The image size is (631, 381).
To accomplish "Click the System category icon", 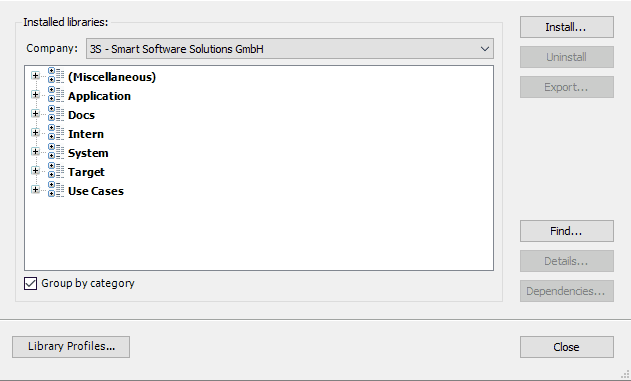I will coord(56,151).
